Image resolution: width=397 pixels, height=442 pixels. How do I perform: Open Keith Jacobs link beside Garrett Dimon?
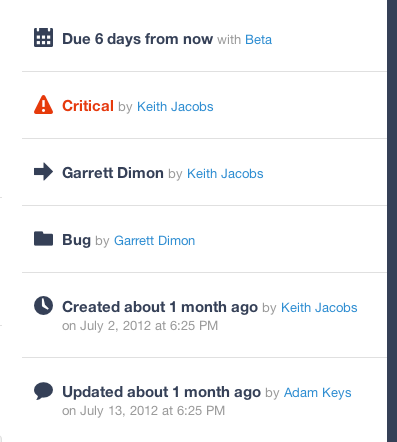click(225, 174)
